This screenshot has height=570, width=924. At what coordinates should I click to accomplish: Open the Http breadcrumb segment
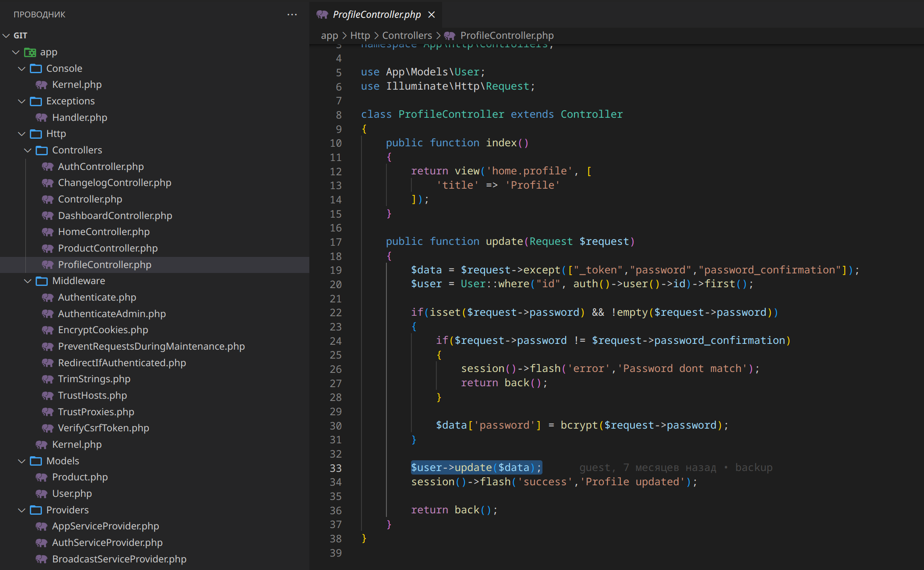360,36
